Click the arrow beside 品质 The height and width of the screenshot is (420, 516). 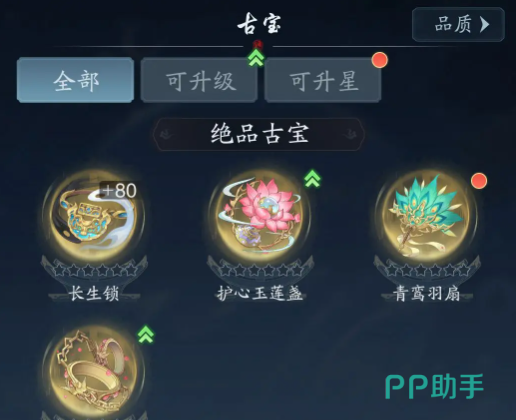pos(484,24)
